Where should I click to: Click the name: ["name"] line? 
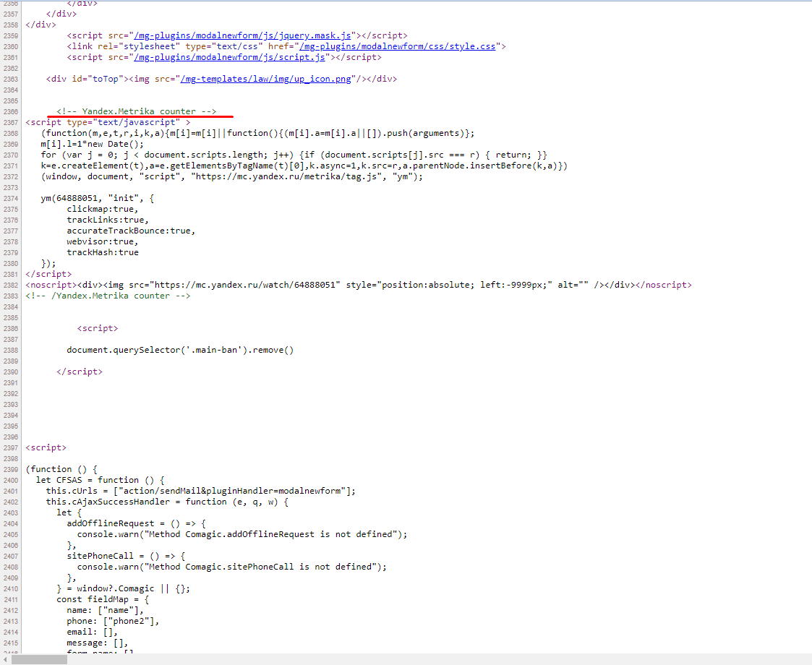pos(105,611)
